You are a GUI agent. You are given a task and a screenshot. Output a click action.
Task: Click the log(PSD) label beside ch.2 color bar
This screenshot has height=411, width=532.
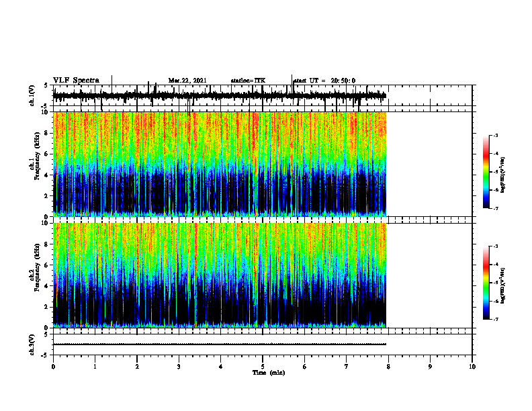pos(503,286)
